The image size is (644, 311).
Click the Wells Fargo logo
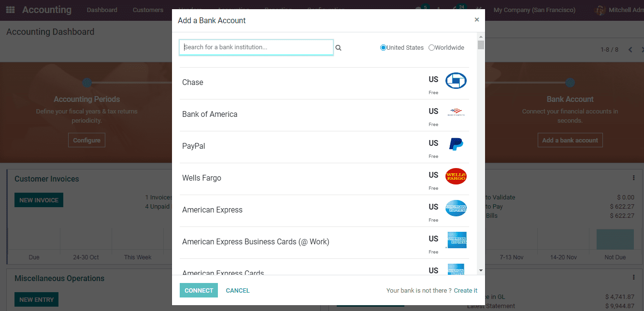456,177
